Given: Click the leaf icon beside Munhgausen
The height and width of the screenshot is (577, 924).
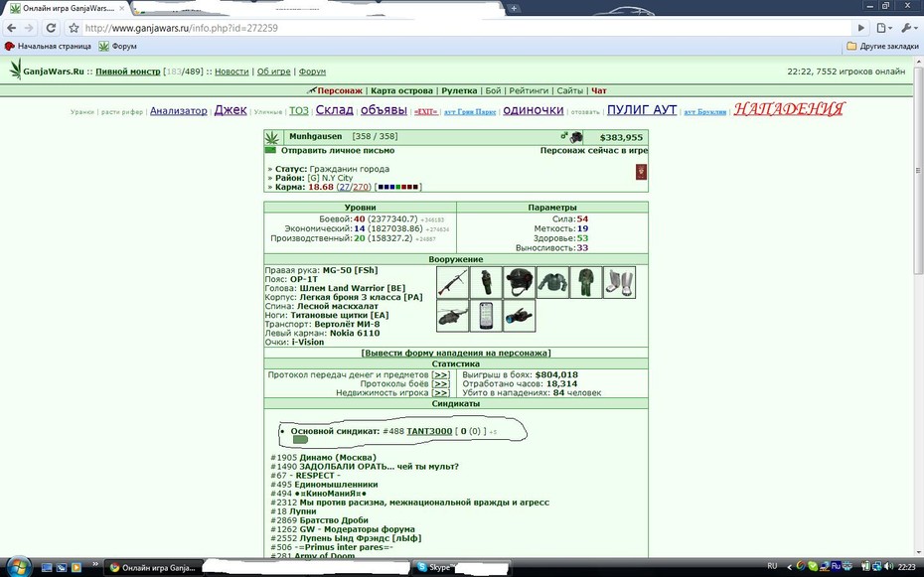Looking at the screenshot, I should point(271,138).
